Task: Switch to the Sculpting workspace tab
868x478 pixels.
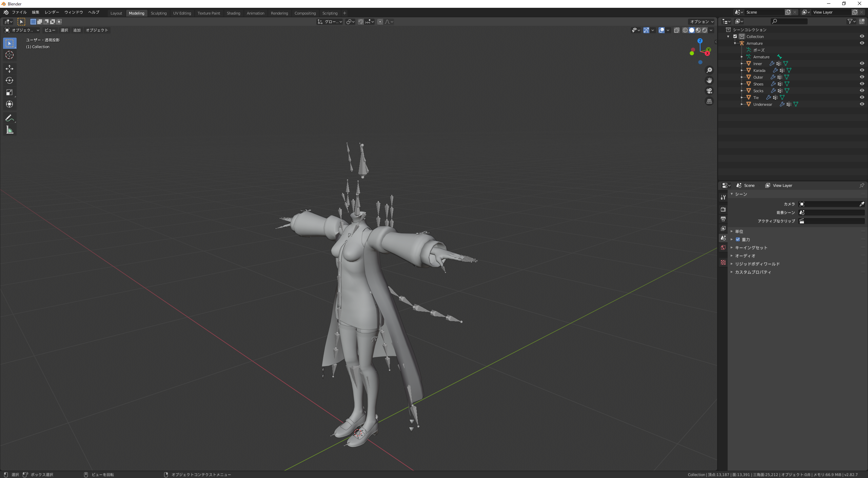Action: pyautogui.click(x=159, y=13)
